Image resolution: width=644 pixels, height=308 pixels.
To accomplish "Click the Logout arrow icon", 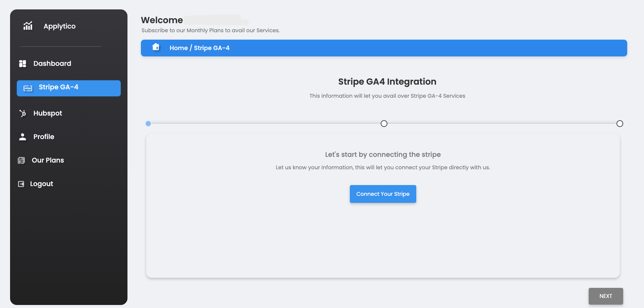I will (x=21, y=184).
